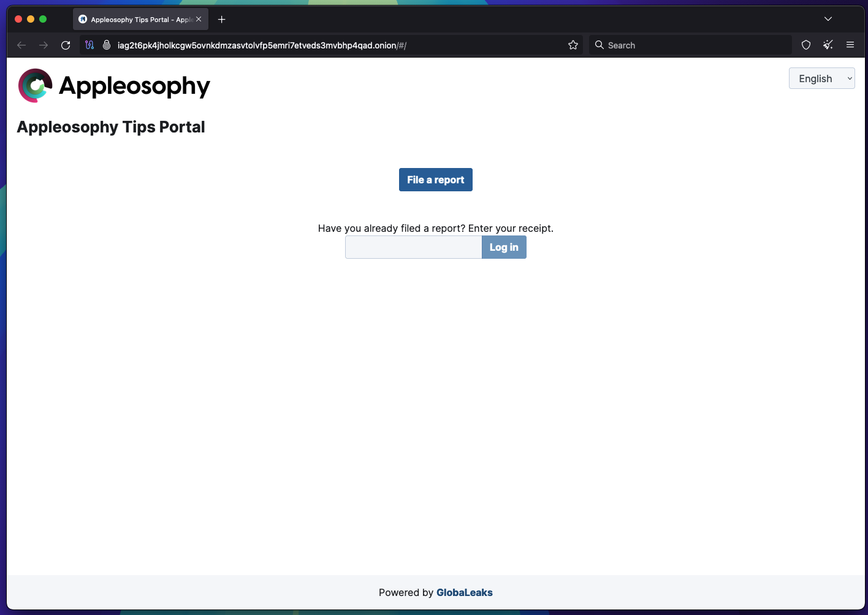The image size is (868, 615).
Task: Go back to the previous page
Action: click(21, 45)
